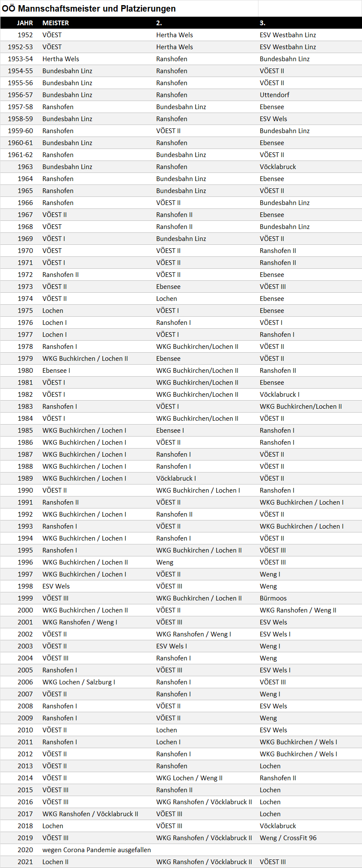
Task: Select runner-up 'WKG Buchkirchen/Lochen II' in the 1978 row
Action: 197,347
